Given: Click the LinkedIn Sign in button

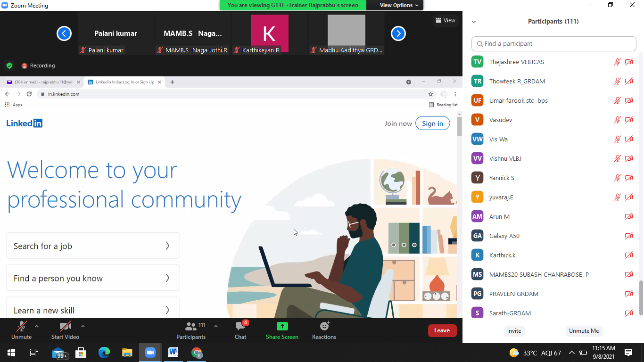Looking at the screenshot, I should click(x=432, y=123).
